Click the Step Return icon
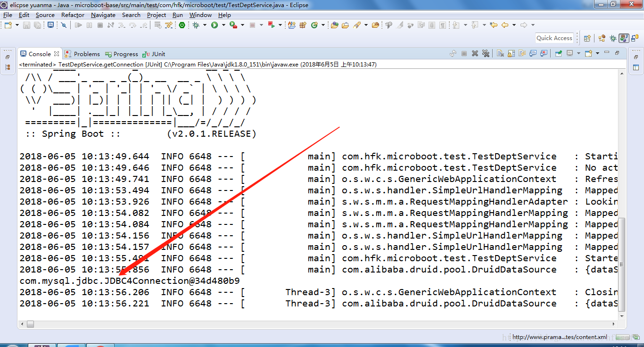Image resolution: width=644 pixels, height=347 pixels. click(144, 25)
